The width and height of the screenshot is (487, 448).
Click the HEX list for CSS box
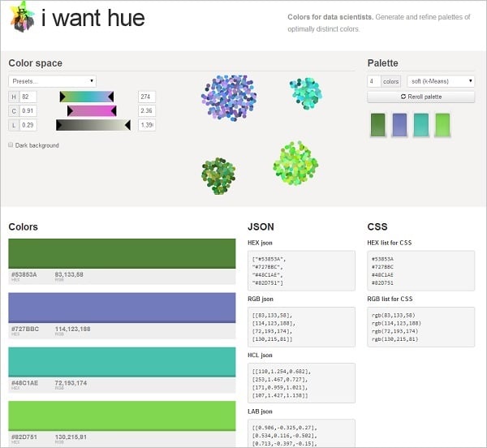(420, 271)
